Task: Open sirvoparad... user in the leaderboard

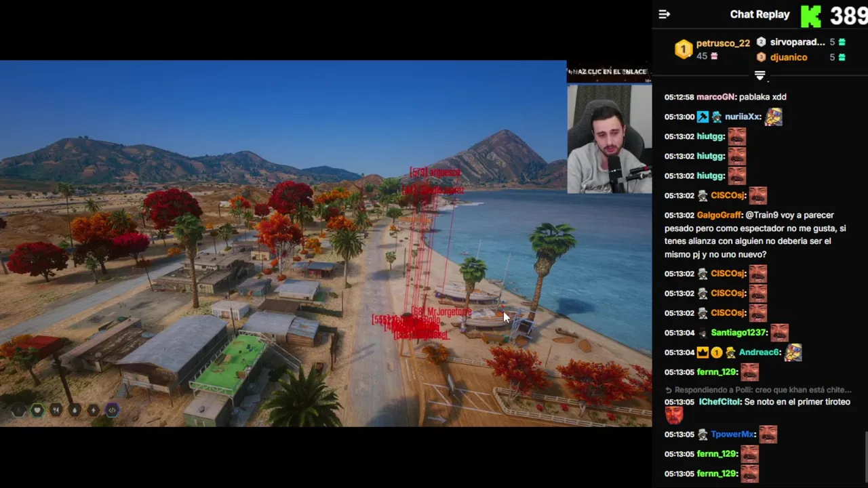Action: point(797,42)
